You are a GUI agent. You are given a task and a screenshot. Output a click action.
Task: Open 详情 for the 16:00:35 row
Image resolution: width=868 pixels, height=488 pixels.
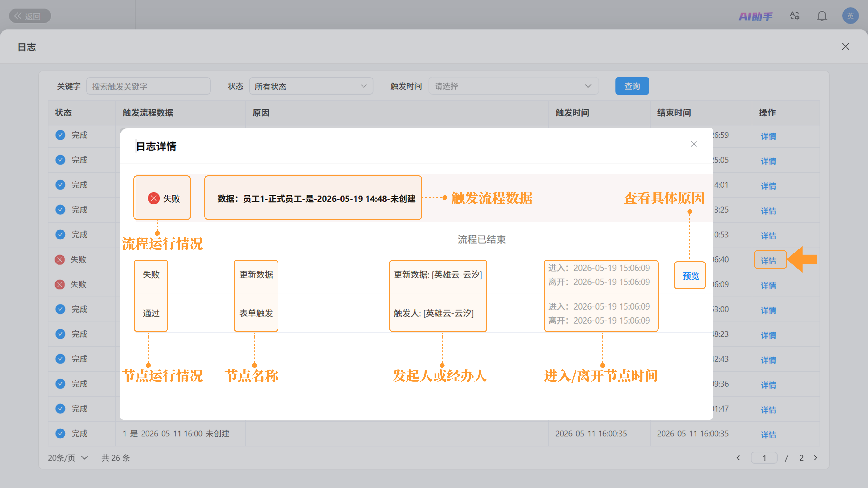pos(768,434)
